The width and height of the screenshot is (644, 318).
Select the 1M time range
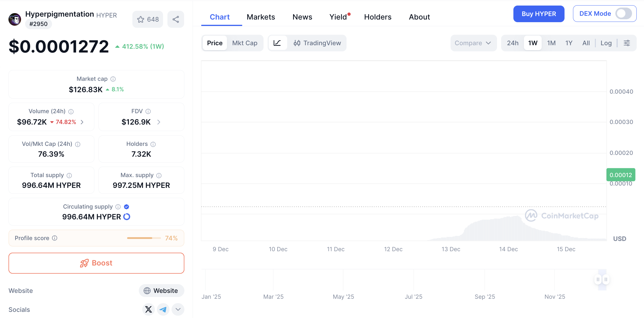tap(551, 43)
